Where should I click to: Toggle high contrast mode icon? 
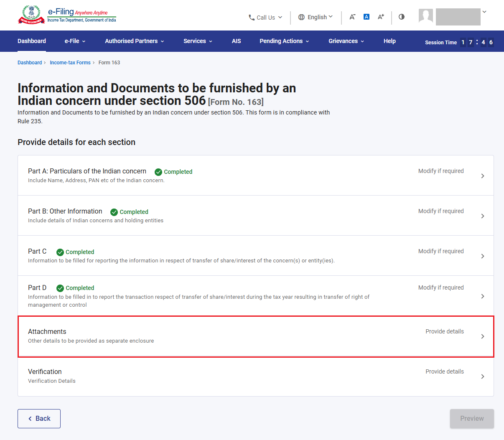pos(402,17)
